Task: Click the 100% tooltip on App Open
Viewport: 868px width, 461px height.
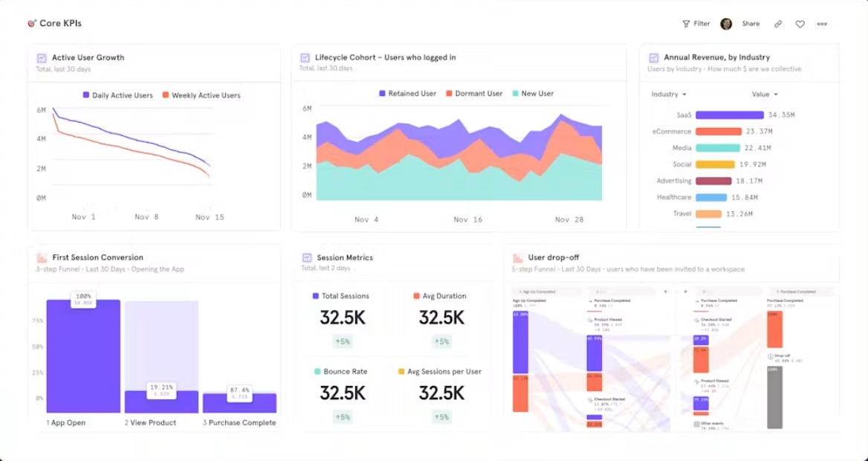Action: pos(83,299)
